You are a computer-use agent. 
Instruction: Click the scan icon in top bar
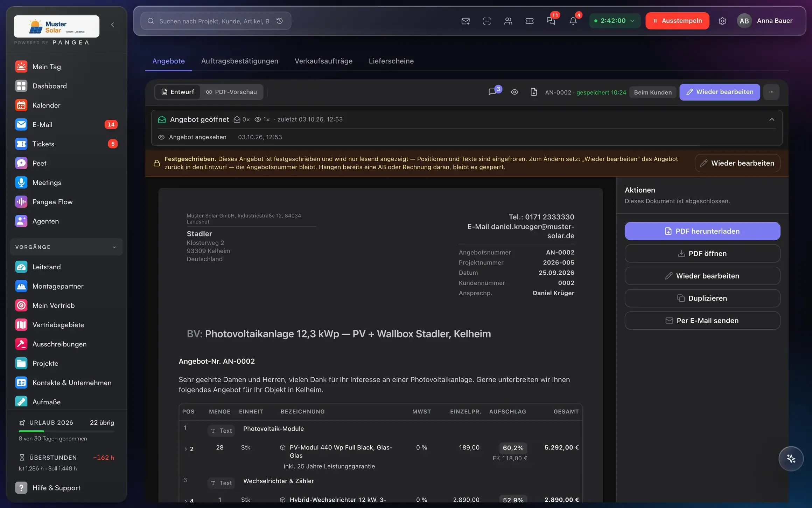pos(486,21)
